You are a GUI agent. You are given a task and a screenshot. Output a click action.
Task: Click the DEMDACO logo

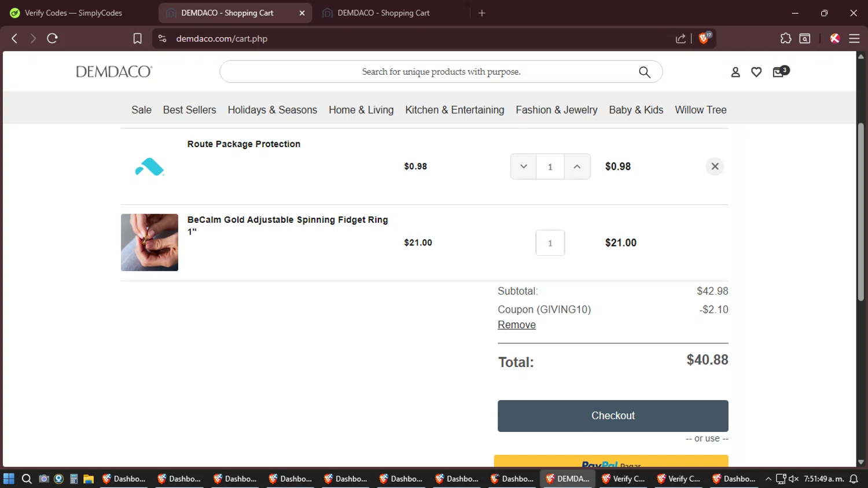(114, 71)
